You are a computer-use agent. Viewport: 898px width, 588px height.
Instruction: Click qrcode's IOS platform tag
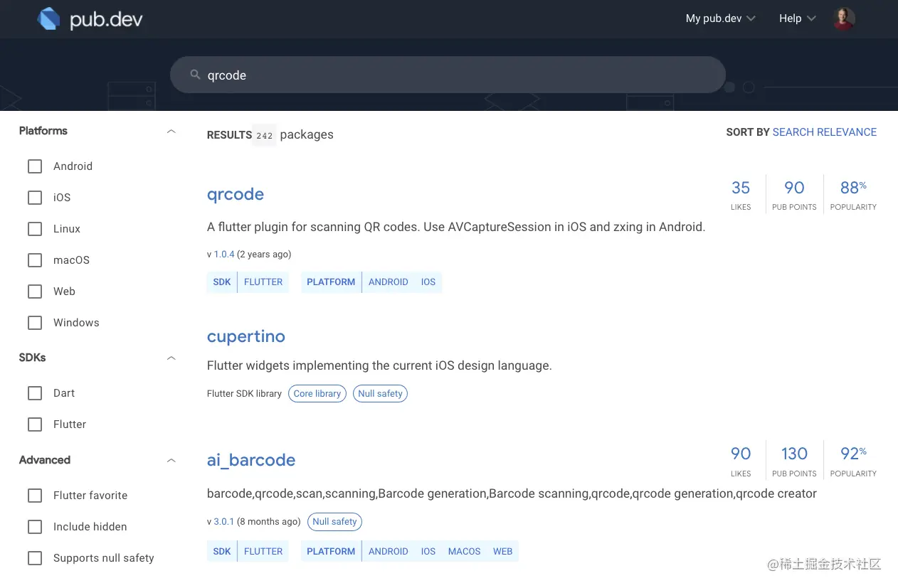[428, 282]
